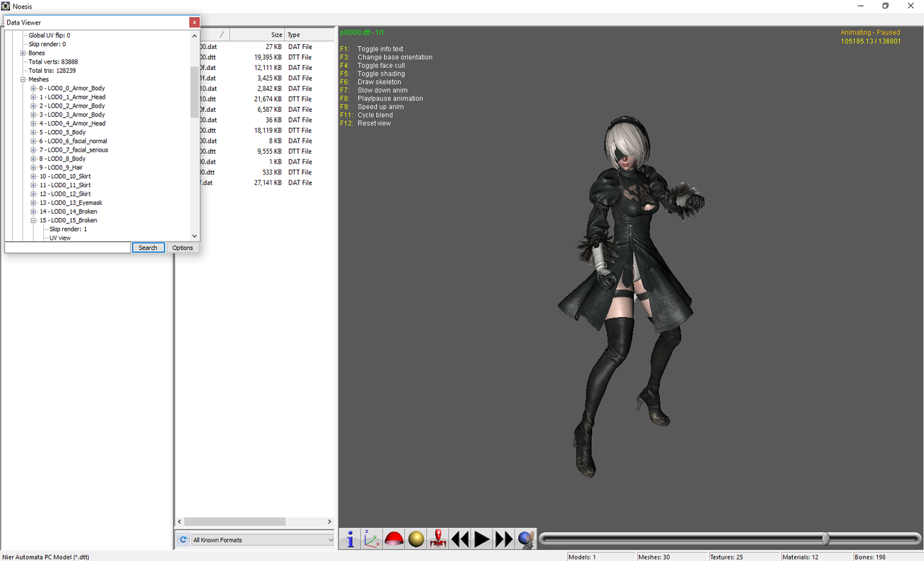Refresh file list with blue arrow icon
Viewport: 924px width, 561px height.
coord(183,540)
